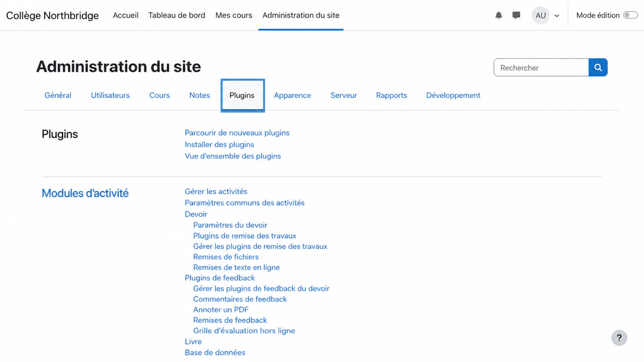644x362 pixels.
Task: Open Parcourir de nouveaux plugins link
Action: (x=237, y=133)
